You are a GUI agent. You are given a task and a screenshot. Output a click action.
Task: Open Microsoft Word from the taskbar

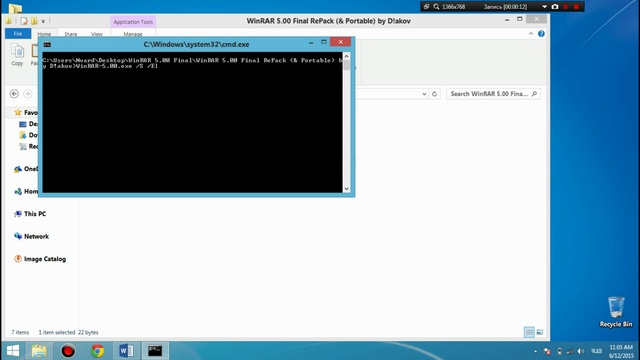pyautogui.click(x=126, y=351)
